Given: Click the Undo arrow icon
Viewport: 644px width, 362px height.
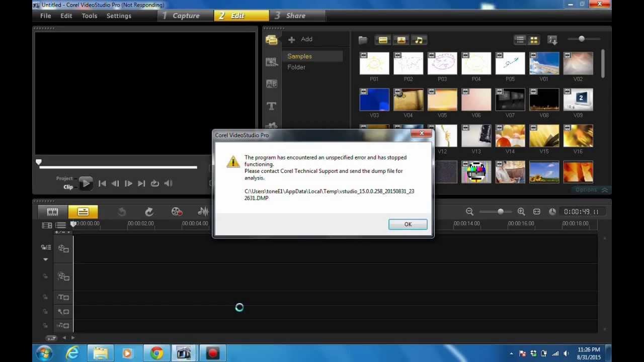Looking at the screenshot, I should 122,212.
